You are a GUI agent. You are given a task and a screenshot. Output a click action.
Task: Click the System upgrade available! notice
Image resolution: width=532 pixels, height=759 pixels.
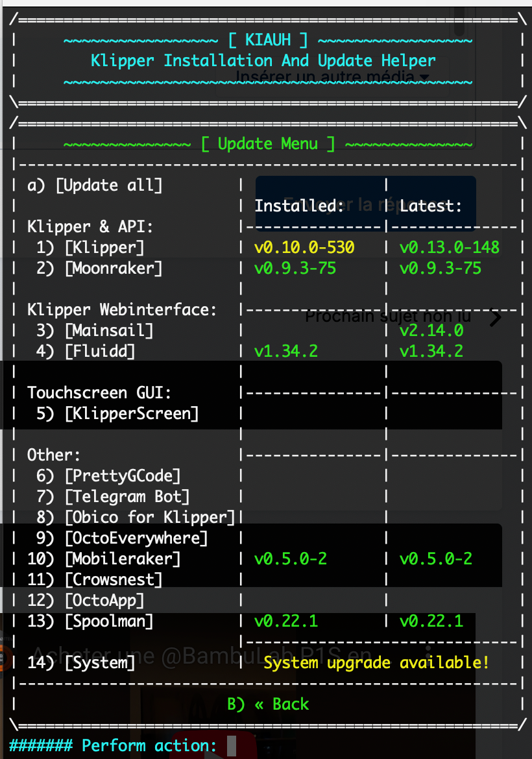click(x=376, y=663)
